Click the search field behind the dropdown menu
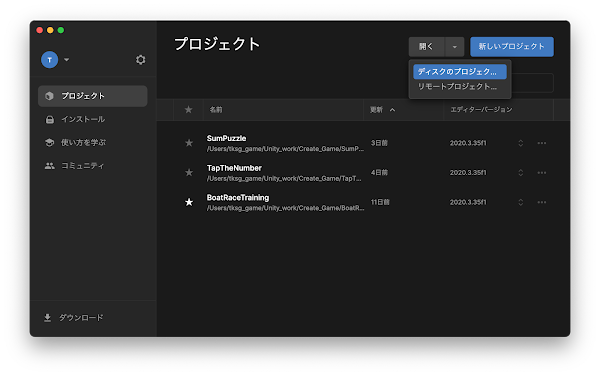Screen dimensions: 600x376 533,83
